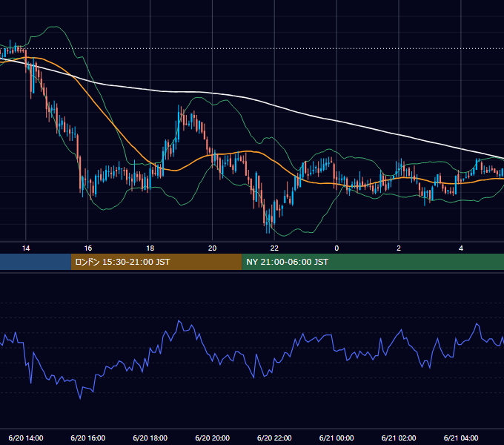Click the 6/20 20:00 time label

212,438
